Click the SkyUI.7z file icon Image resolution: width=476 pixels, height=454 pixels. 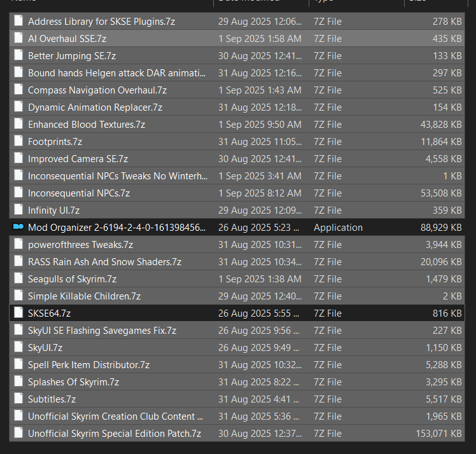[x=18, y=348]
